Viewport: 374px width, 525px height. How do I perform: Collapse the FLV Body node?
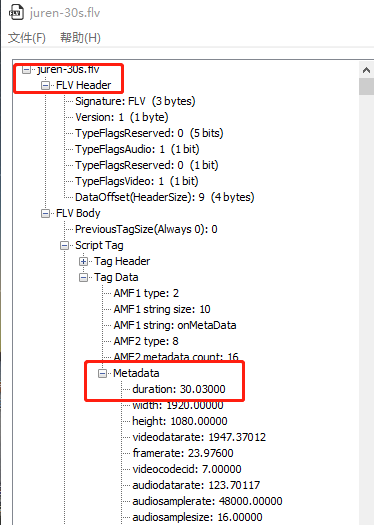click(x=45, y=214)
